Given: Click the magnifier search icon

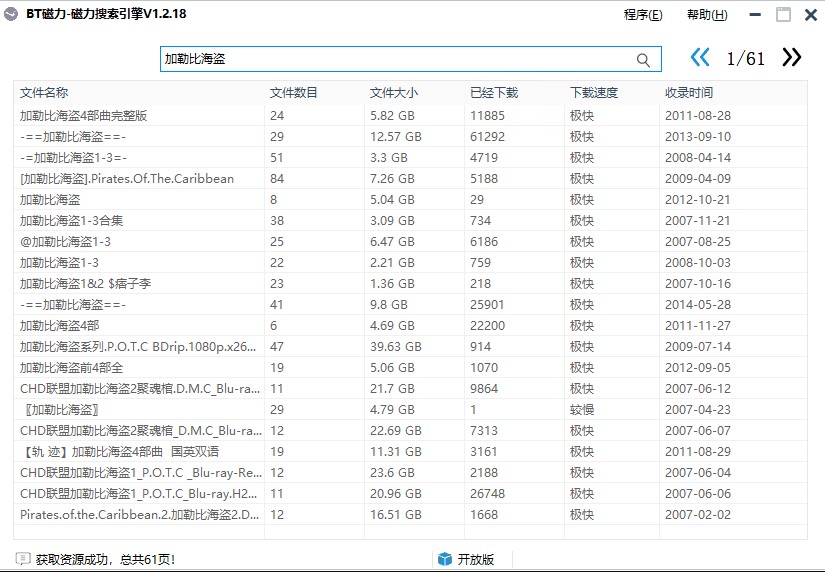Looking at the screenshot, I should point(643,60).
